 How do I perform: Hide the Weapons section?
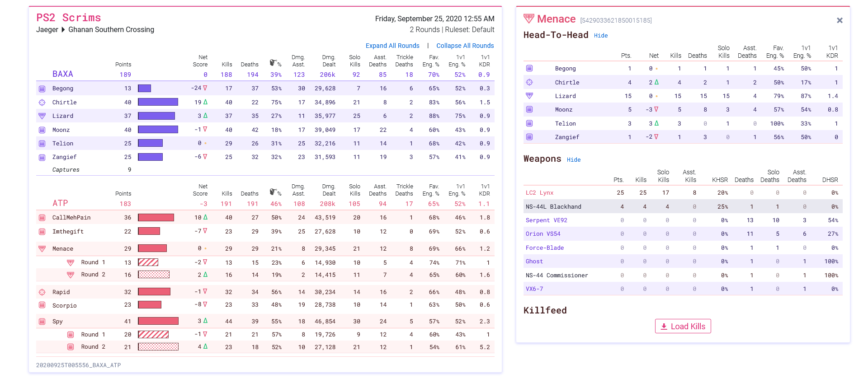click(x=574, y=160)
